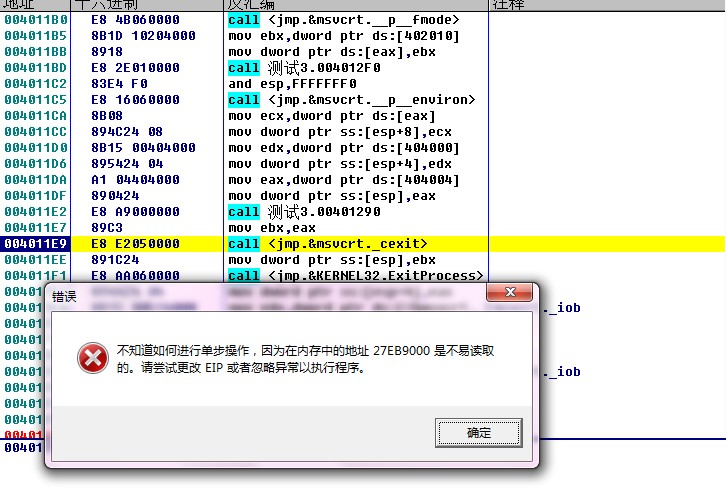This screenshot has height=489, width=726.
Task: Select address 004011BD row
Action: (36, 68)
